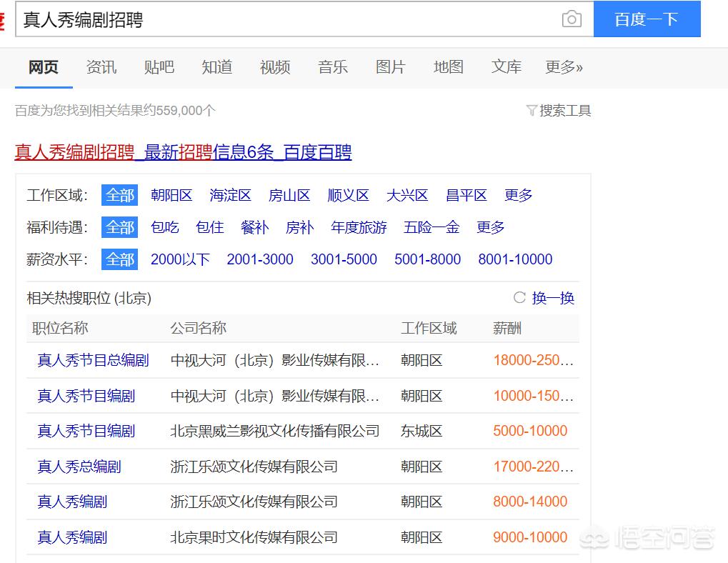Open the 真人秀节目总编剧 job link

point(93,360)
